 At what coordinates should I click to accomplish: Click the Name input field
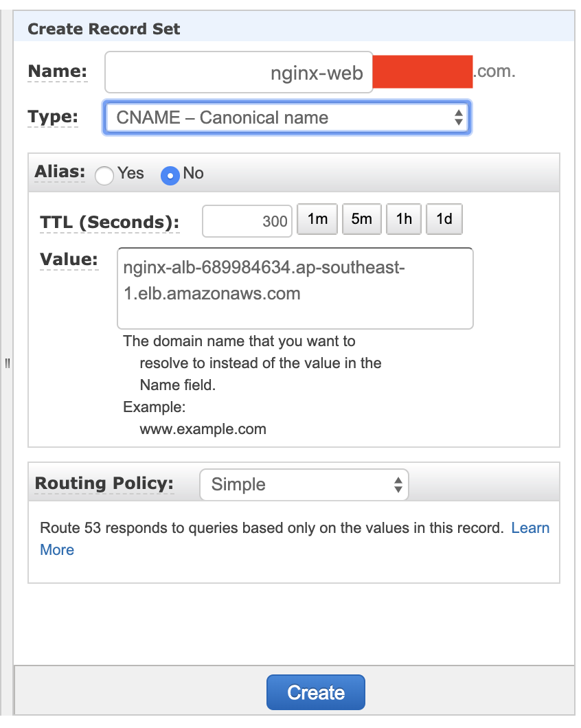[238, 72]
